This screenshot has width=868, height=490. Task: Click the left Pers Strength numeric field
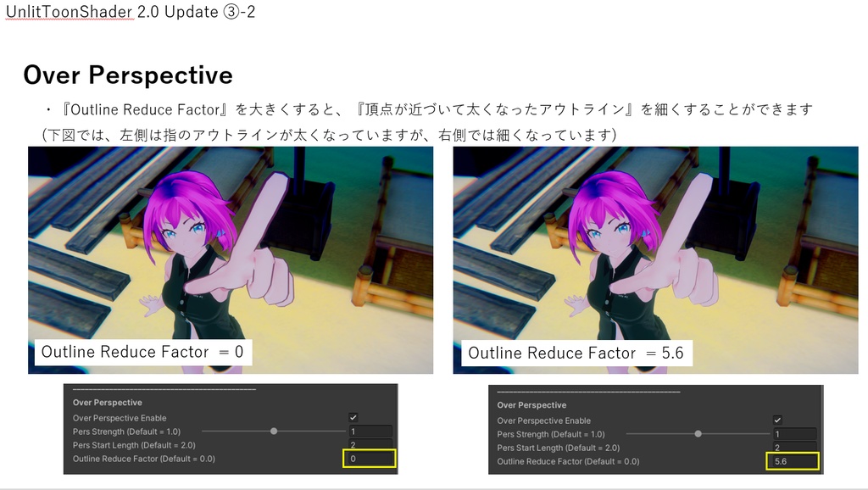[371, 431]
